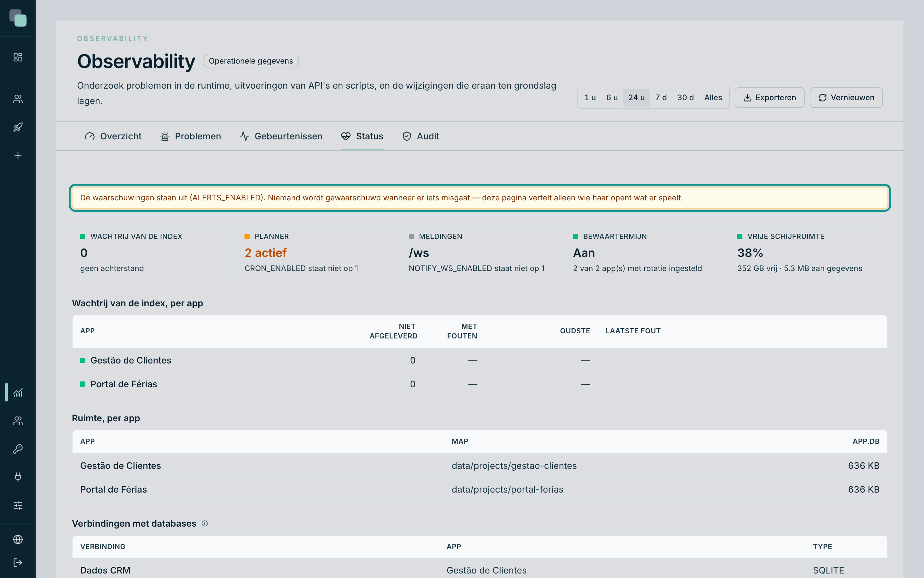Open the Bewaartermijn card showing Aan
This screenshot has width=924, height=578.
point(644,253)
